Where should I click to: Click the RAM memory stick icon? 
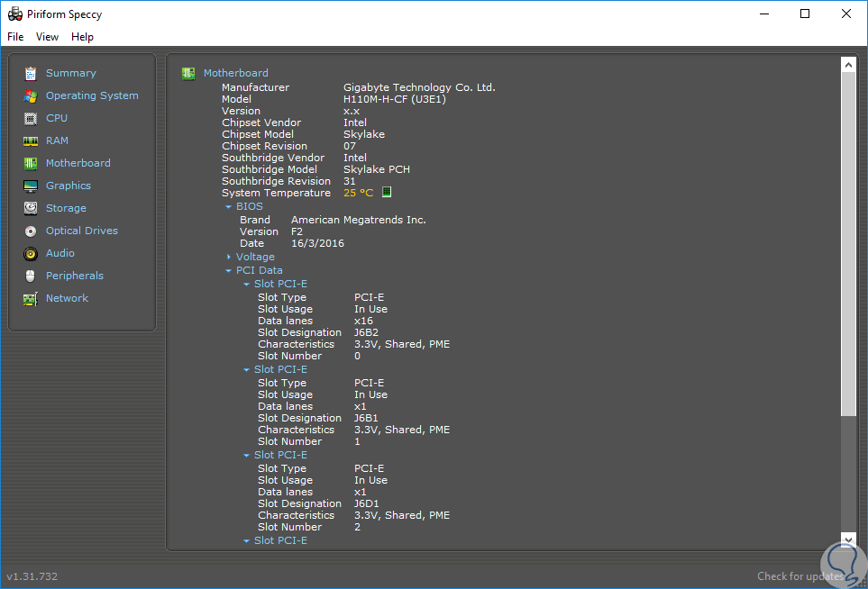point(31,141)
